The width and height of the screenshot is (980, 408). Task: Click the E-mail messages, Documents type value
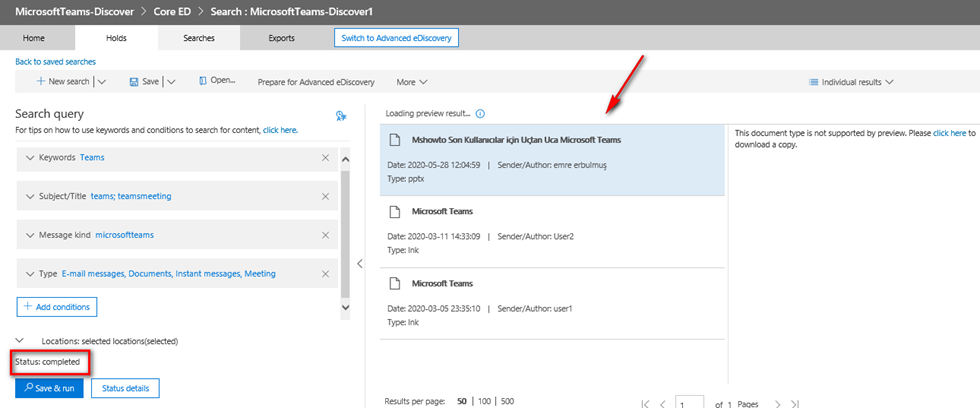(169, 274)
